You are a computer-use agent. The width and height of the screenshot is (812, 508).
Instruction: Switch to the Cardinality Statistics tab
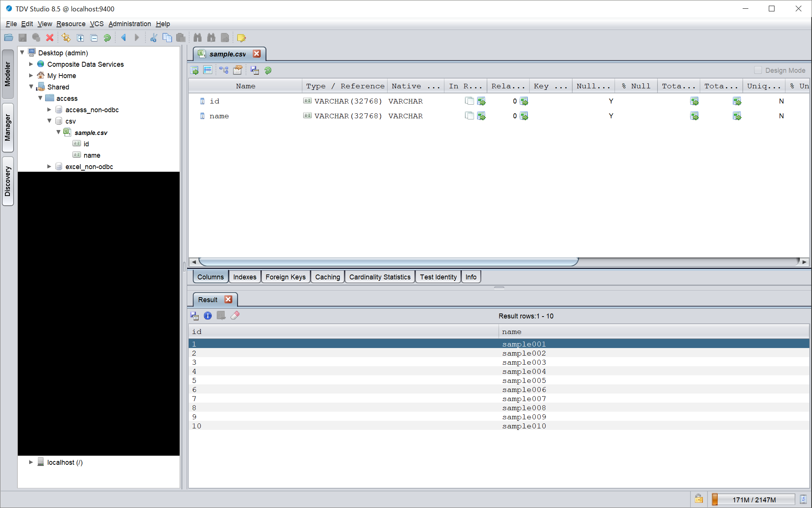[380, 277]
